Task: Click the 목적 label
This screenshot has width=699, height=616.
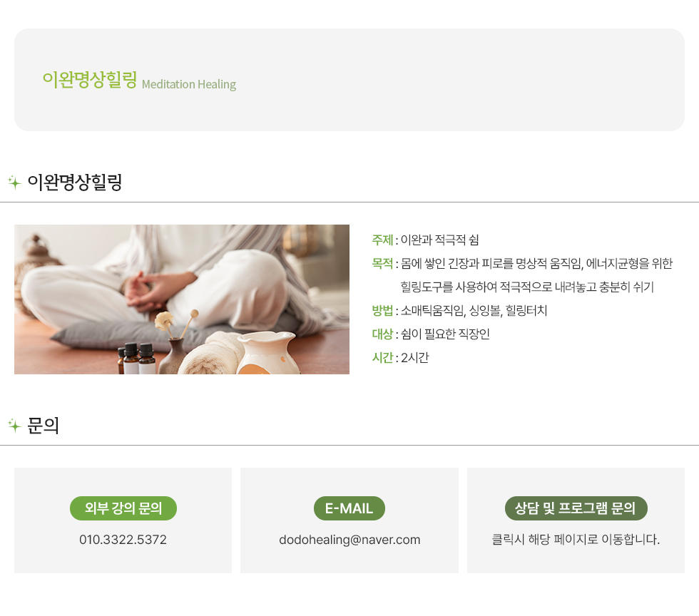Action: (x=382, y=263)
